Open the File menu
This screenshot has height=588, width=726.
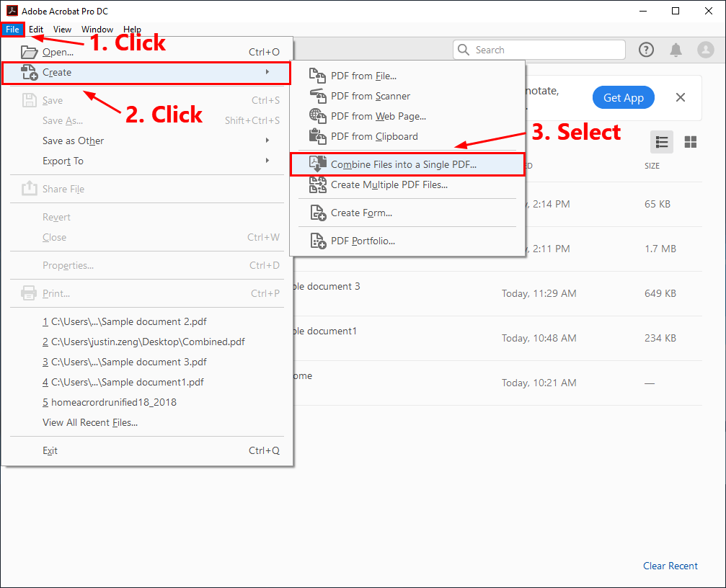click(12, 29)
